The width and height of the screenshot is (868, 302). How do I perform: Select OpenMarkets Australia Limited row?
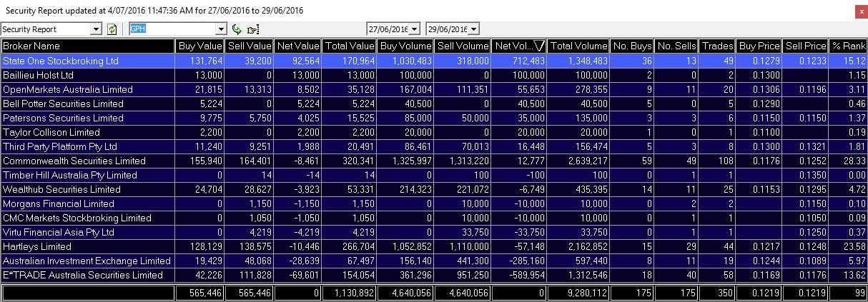coord(433,90)
